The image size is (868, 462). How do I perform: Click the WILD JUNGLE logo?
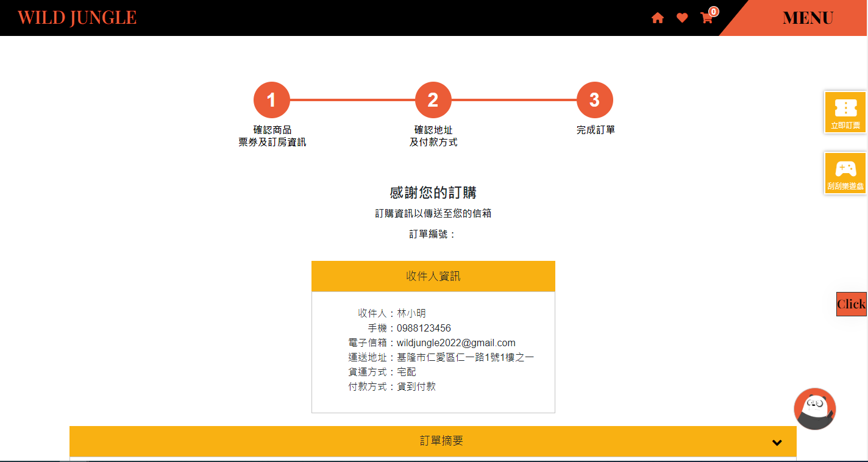click(77, 18)
